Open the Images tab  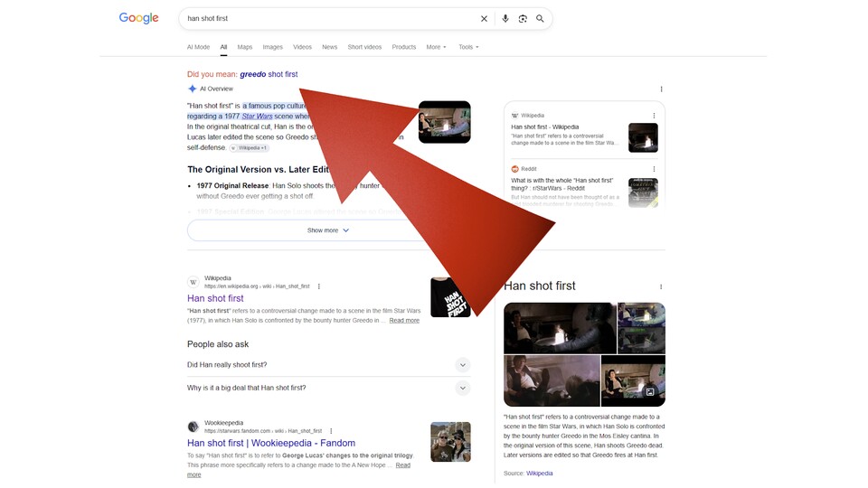[x=272, y=47]
